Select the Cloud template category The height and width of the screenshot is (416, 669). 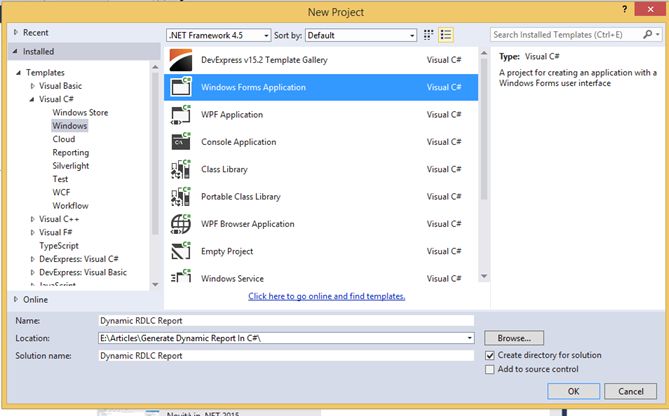tap(64, 139)
